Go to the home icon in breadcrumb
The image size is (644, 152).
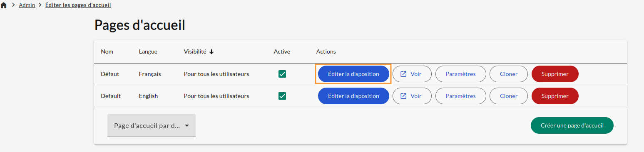click(4, 6)
